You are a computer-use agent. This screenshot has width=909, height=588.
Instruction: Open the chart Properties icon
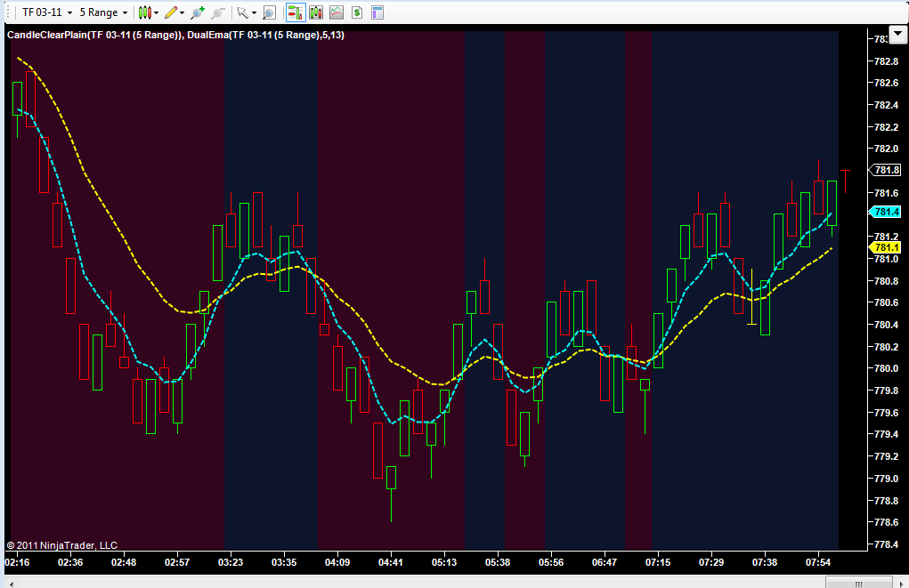(x=377, y=12)
